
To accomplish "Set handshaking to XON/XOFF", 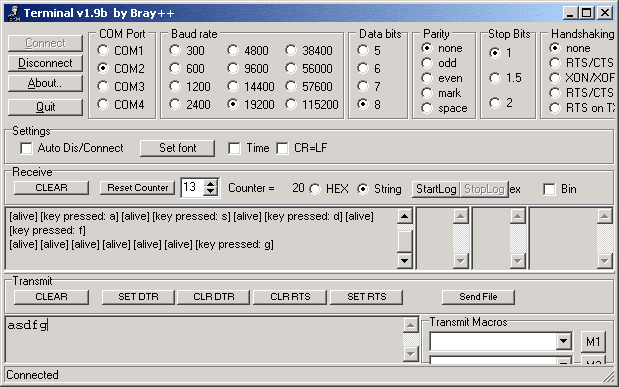I will click(x=582, y=78).
